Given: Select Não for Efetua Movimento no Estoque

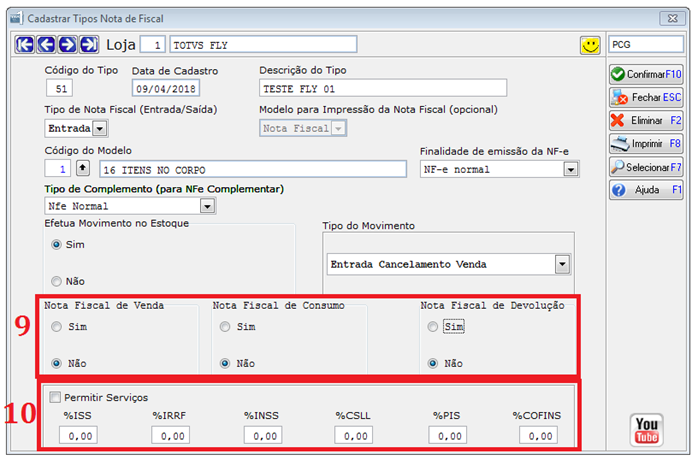Looking at the screenshot, I should (x=56, y=281).
